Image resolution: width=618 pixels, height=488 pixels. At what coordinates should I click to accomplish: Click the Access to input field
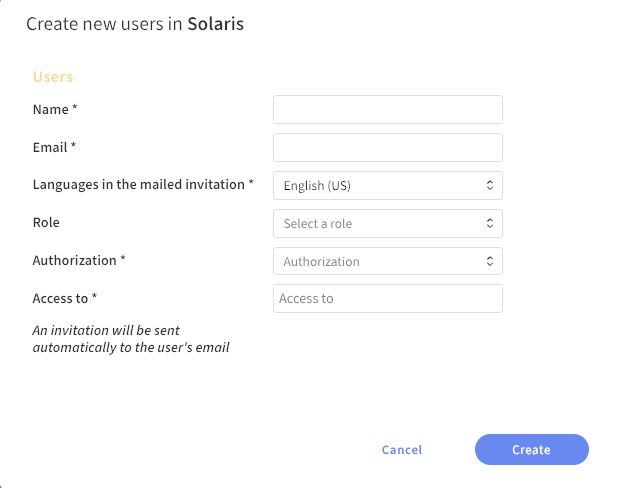point(387,299)
